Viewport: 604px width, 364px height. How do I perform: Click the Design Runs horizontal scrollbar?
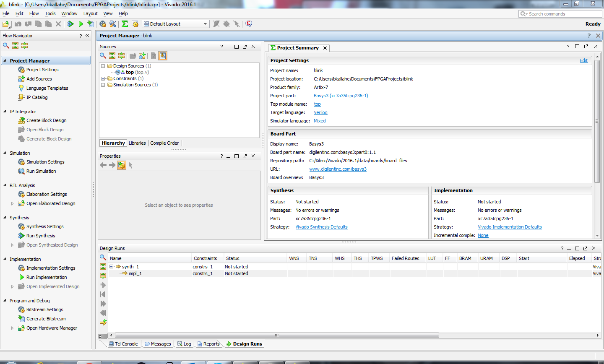pyautogui.click(x=276, y=335)
